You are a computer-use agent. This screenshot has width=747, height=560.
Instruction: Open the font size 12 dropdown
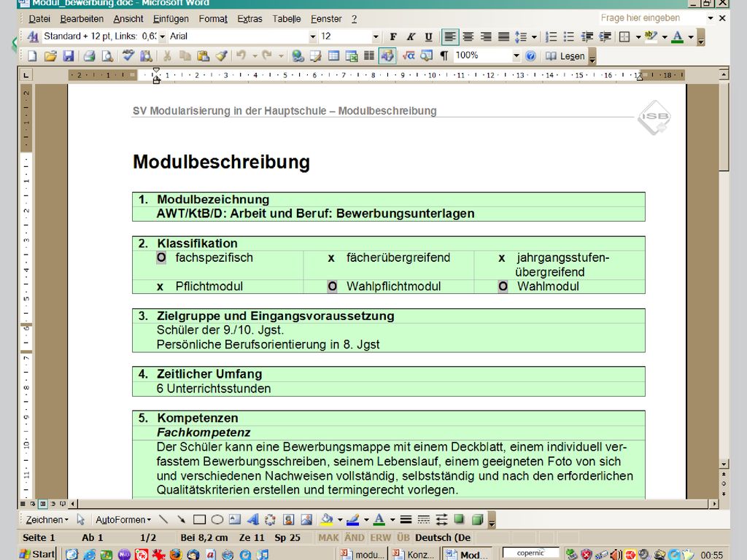pos(376,36)
